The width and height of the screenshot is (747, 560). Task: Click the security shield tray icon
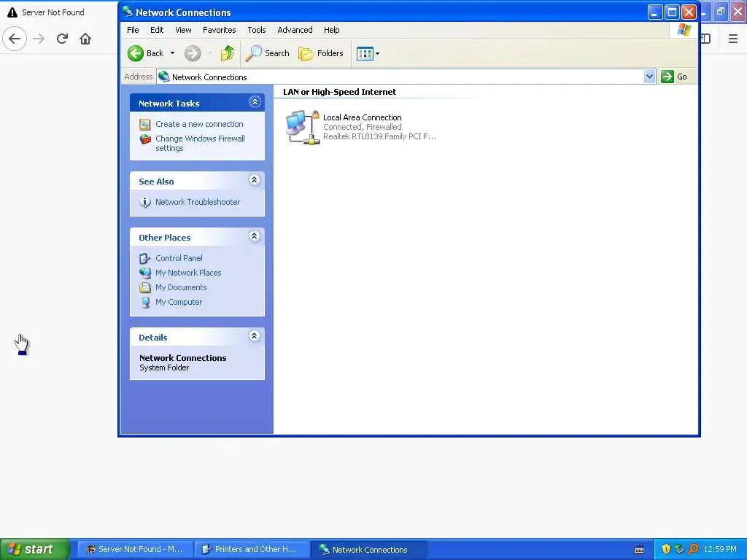pos(666,549)
